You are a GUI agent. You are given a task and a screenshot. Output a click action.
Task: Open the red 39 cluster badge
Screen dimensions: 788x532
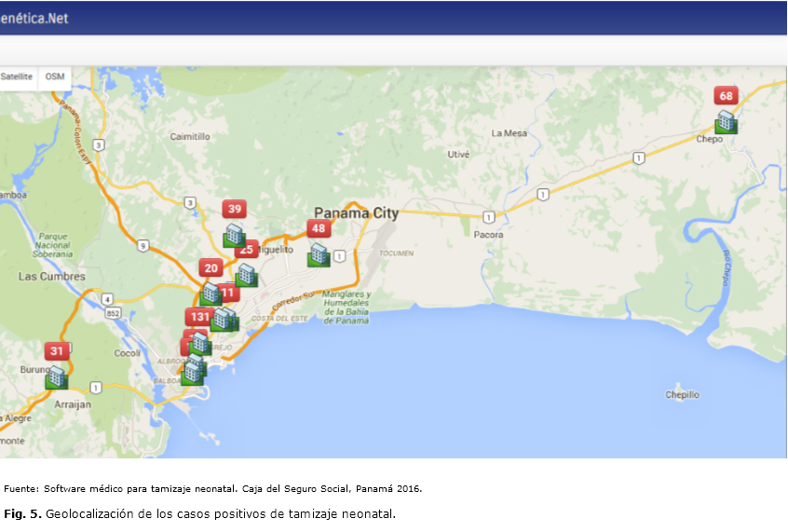[x=235, y=209]
